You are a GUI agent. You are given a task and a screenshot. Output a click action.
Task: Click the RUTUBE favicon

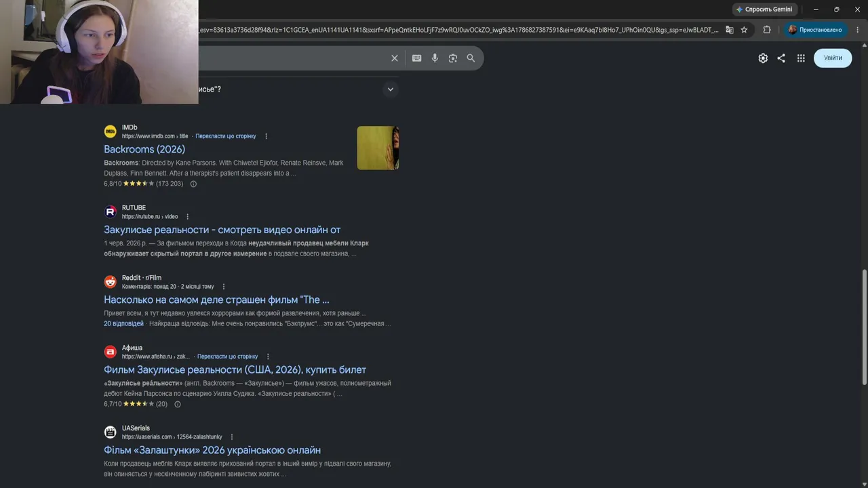tap(110, 212)
